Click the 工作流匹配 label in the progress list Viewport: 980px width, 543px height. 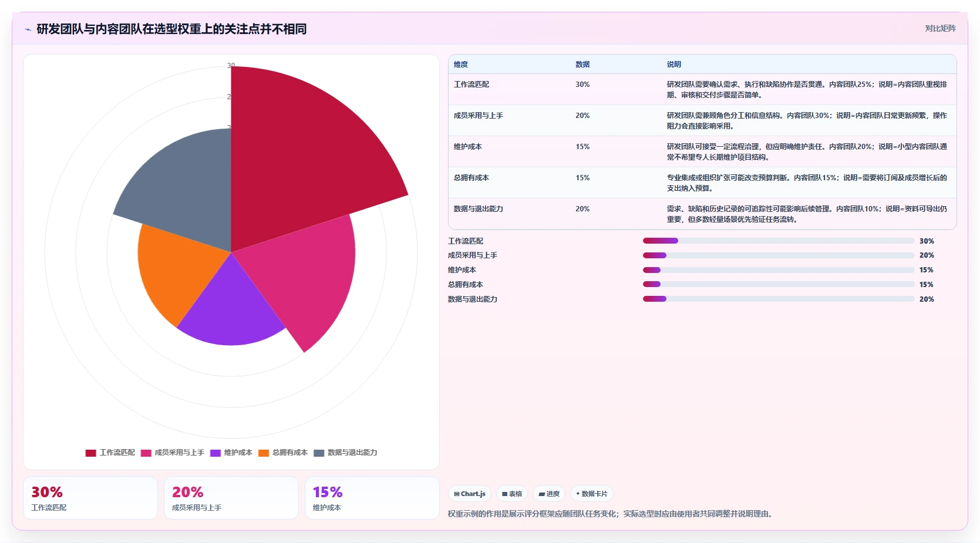tap(466, 241)
